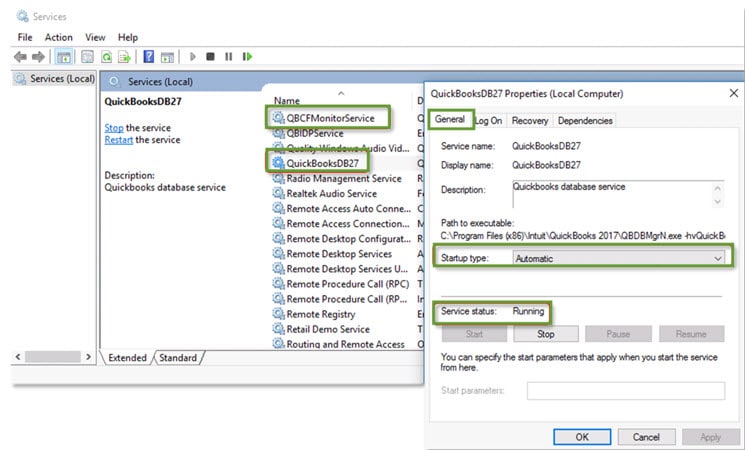745x450 pixels.
Task: Switch to the Log On tab
Action: 489,121
